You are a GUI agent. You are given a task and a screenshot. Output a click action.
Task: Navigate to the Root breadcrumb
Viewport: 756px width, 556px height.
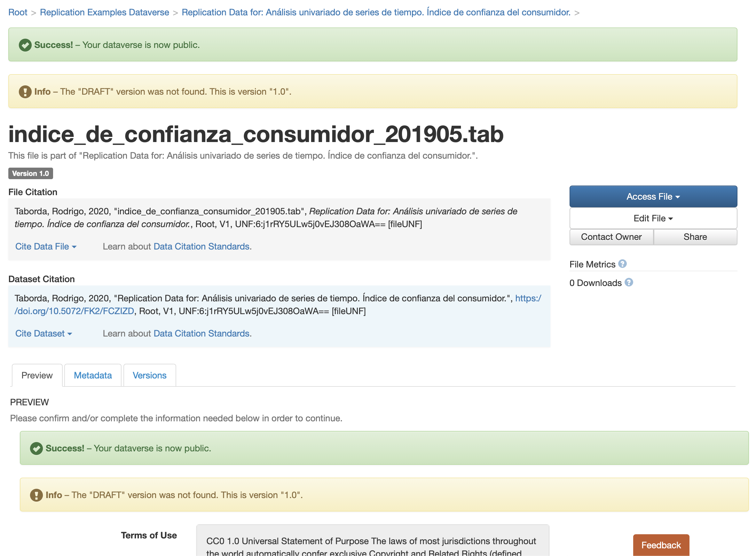coord(18,12)
